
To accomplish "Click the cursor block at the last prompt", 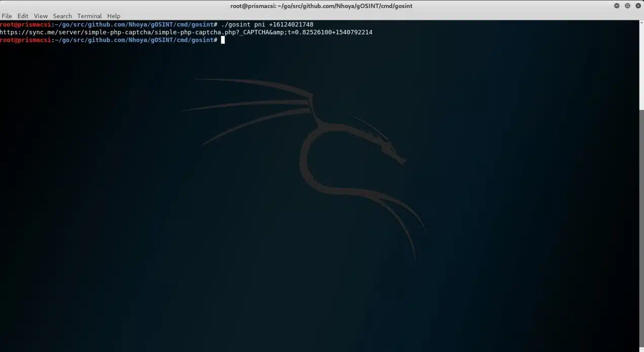I will pyautogui.click(x=223, y=40).
